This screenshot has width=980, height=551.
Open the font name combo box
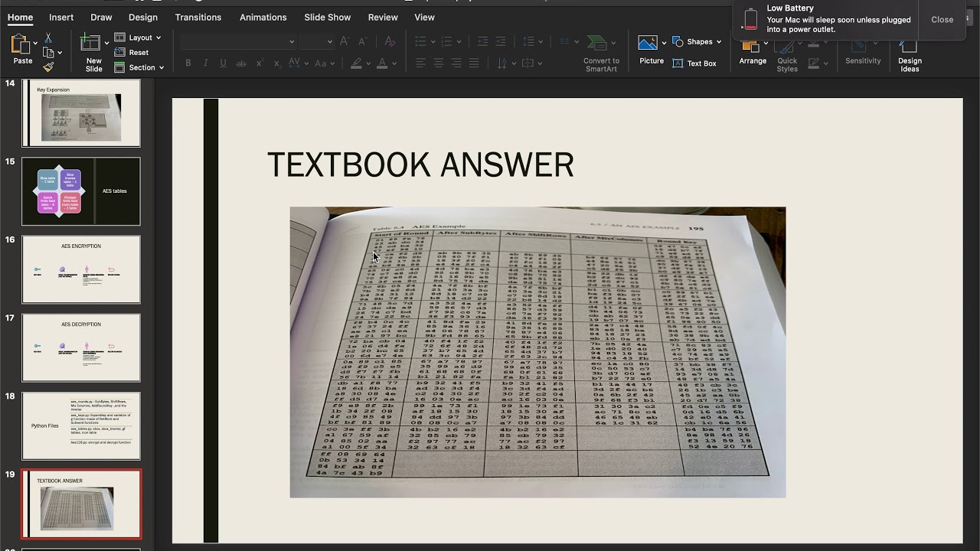(x=238, y=41)
